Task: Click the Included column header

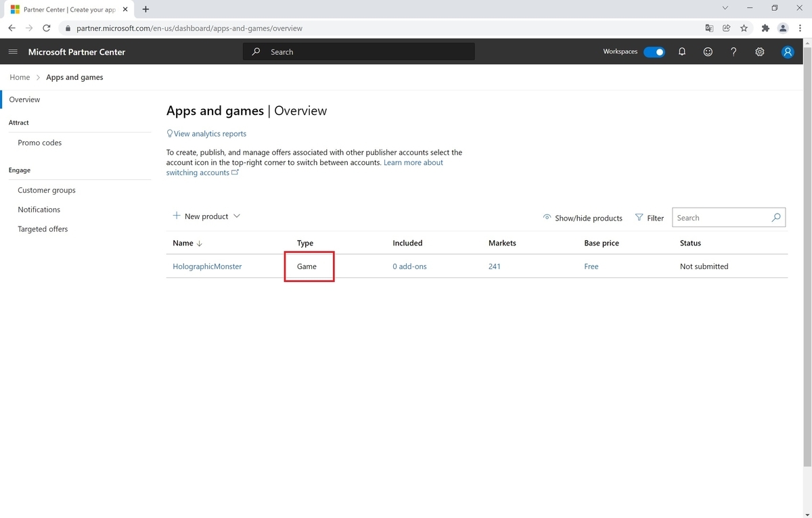Action: pos(407,243)
